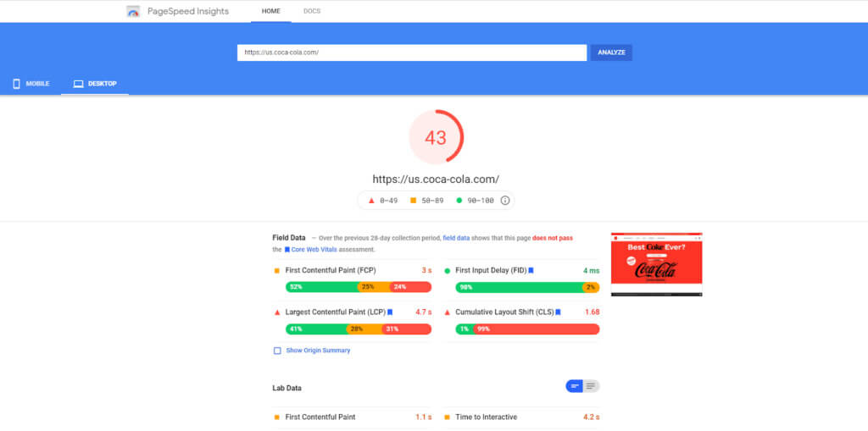Click the First Input Delay bookmark icon
This screenshot has width=868, height=431.
531,271
